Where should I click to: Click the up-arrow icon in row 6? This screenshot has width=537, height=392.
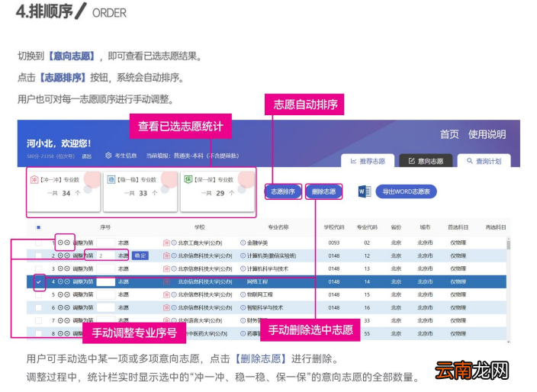point(60,308)
